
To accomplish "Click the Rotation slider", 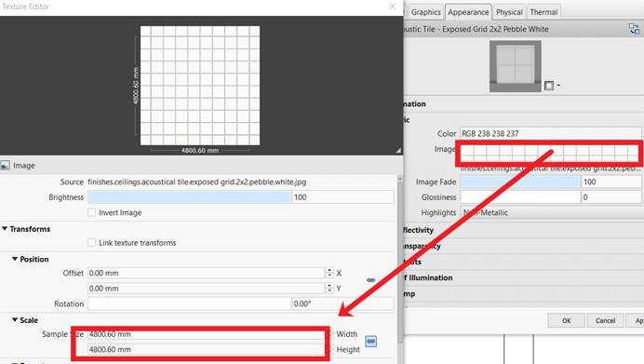I will coord(189,304).
